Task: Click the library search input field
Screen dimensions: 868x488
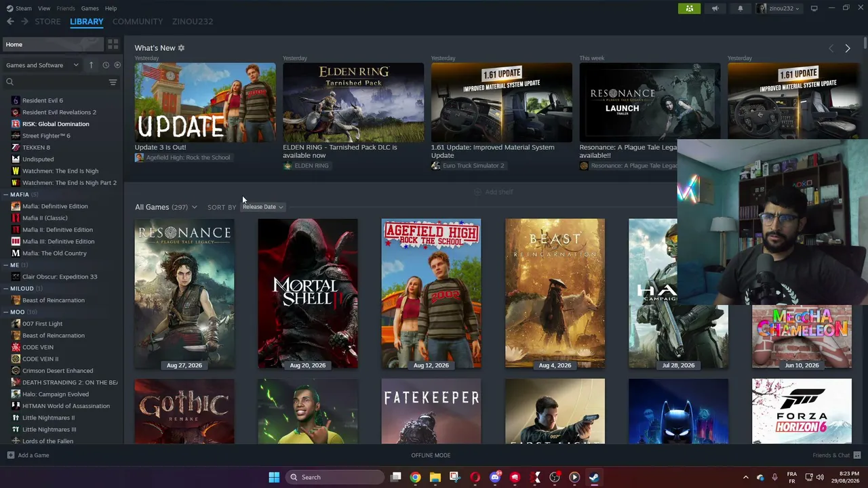Action: (61, 82)
